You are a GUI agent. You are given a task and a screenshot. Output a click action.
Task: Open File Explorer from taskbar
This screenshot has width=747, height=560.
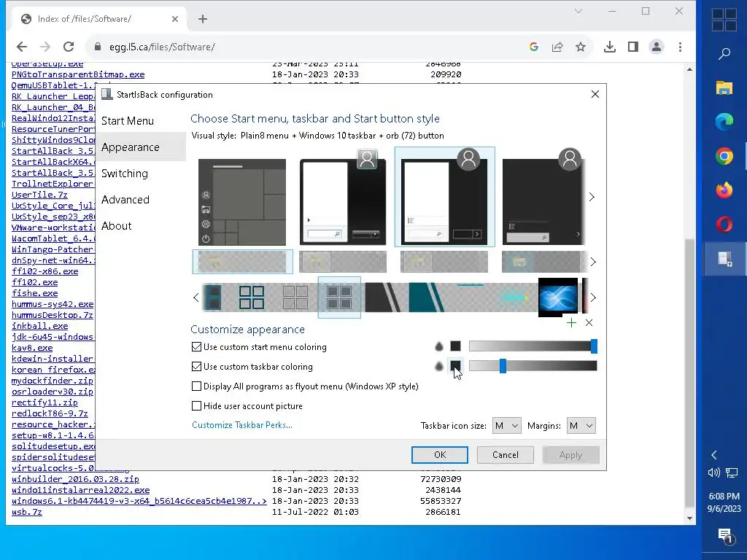pyautogui.click(x=724, y=87)
